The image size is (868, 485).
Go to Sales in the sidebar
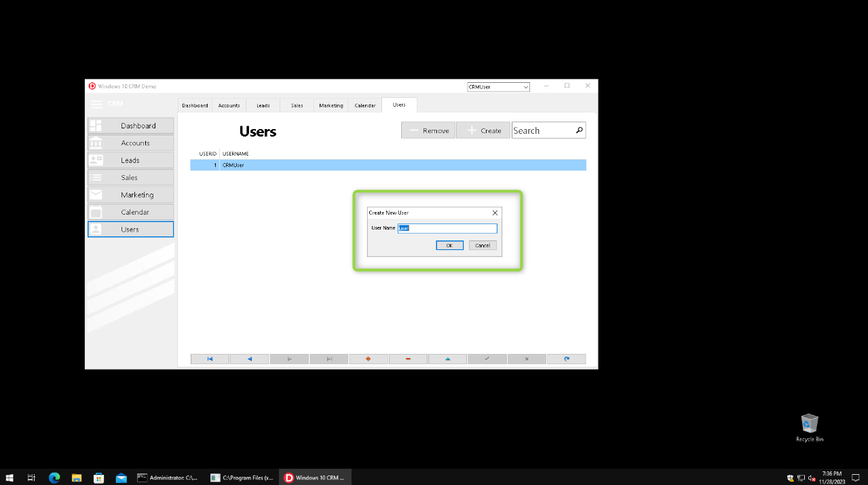(x=130, y=177)
